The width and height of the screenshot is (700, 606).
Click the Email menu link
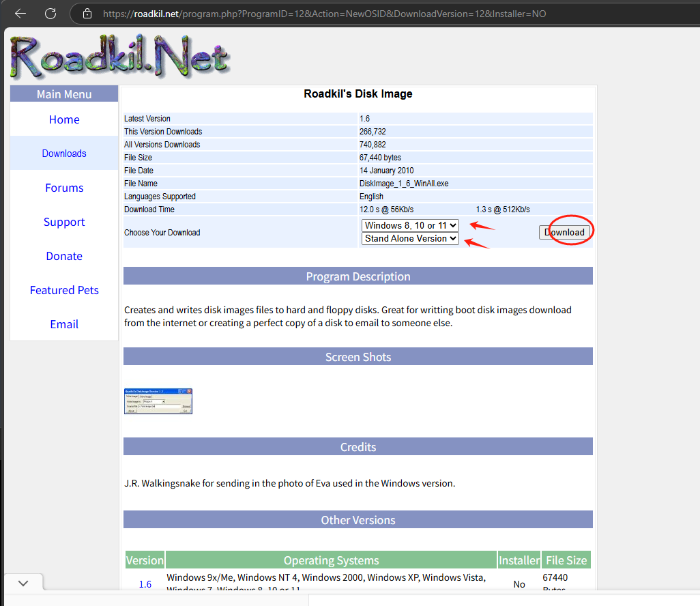pyautogui.click(x=64, y=324)
